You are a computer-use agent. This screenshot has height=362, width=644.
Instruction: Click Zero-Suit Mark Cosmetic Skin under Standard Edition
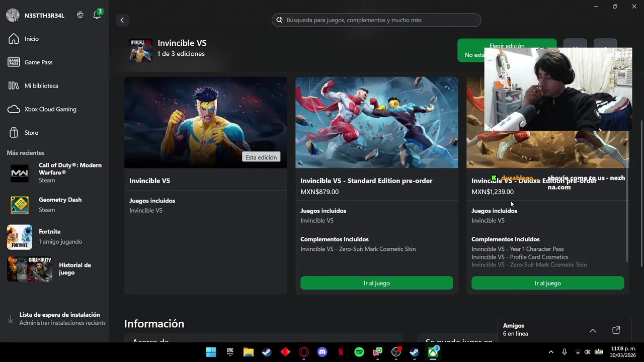(x=358, y=249)
